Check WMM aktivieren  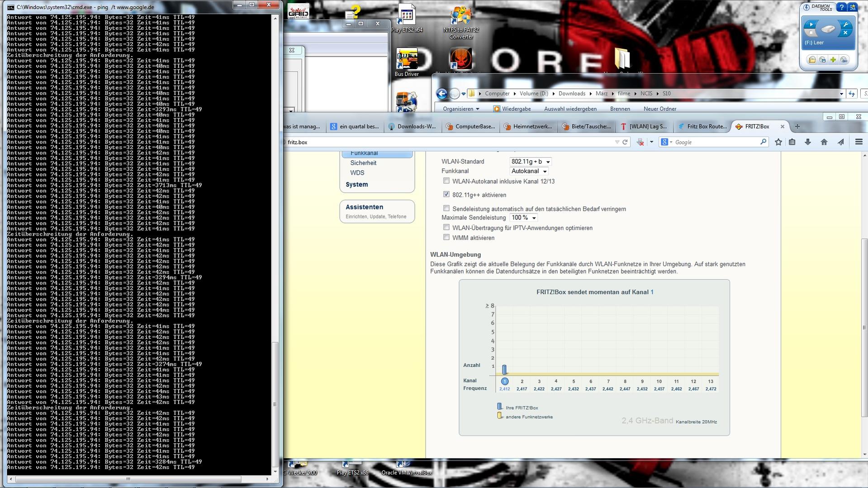click(x=446, y=237)
